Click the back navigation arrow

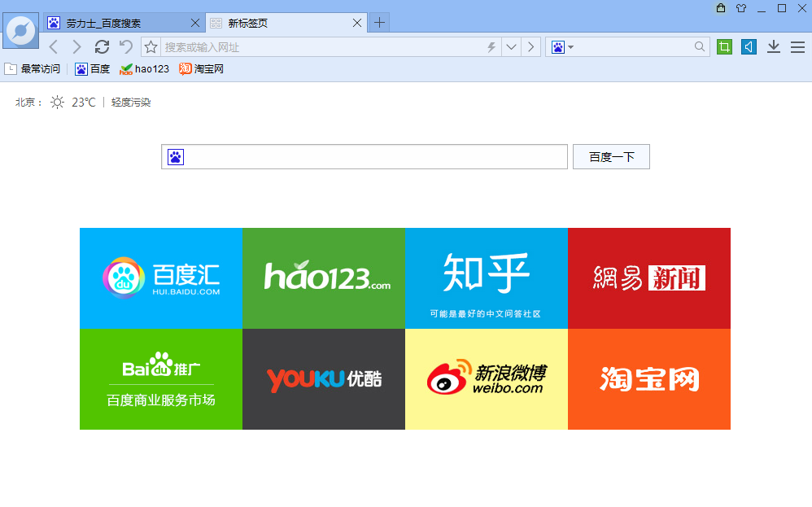click(54, 47)
